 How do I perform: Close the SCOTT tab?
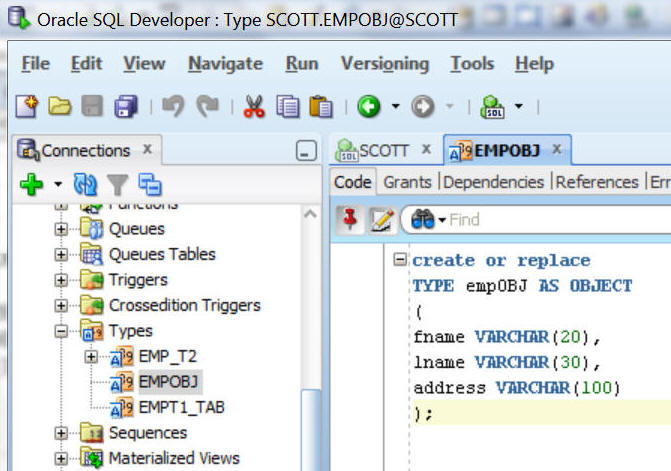click(x=426, y=149)
